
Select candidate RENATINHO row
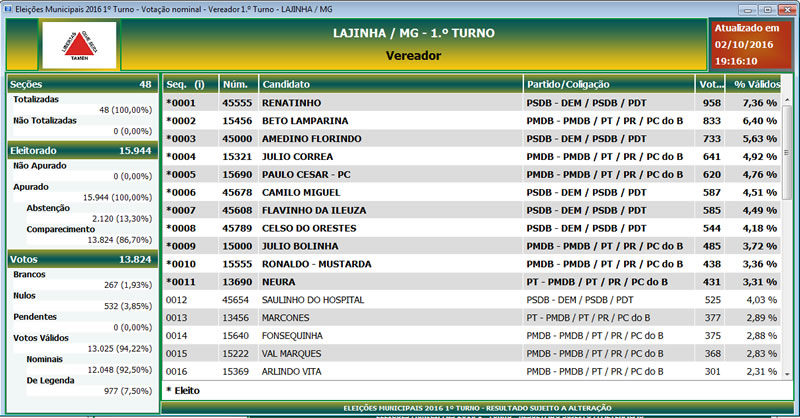pyautogui.click(x=472, y=103)
